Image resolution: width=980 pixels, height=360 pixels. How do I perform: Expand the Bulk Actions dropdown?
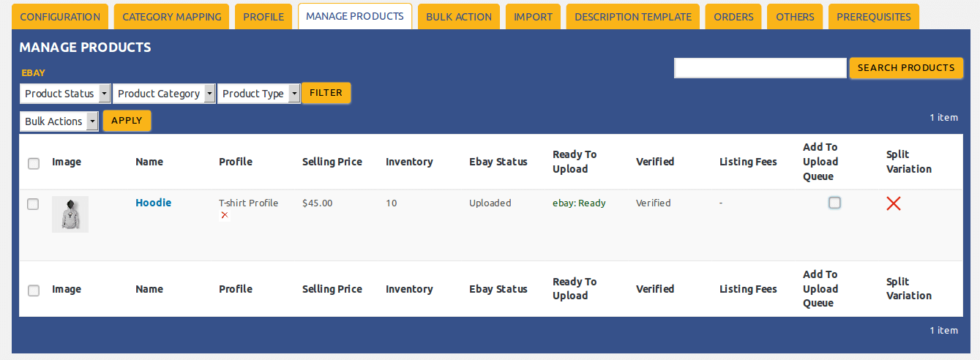59,121
